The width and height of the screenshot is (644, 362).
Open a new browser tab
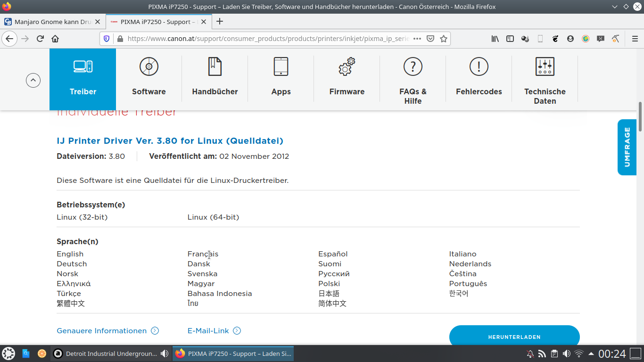pos(220,22)
